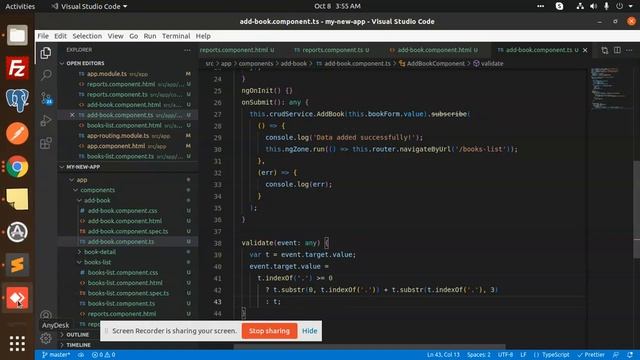
Task: Split the editor to the right
Action: click(x=617, y=50)
